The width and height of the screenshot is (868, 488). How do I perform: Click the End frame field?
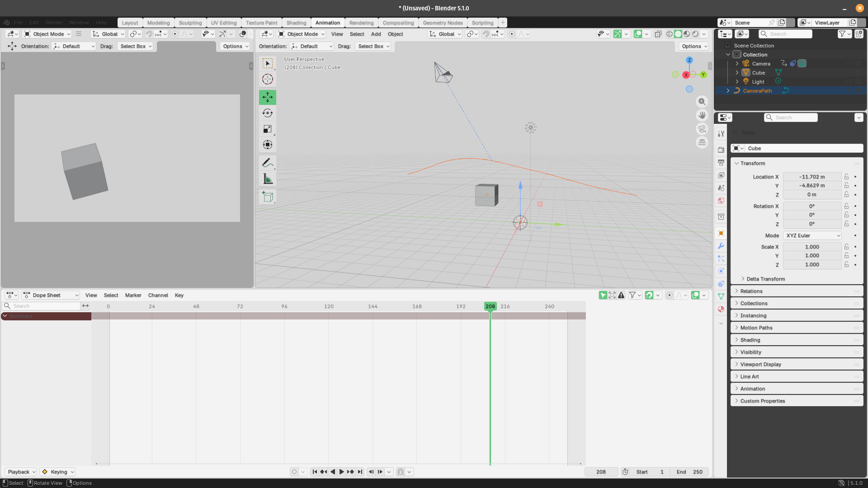[689, 472]
